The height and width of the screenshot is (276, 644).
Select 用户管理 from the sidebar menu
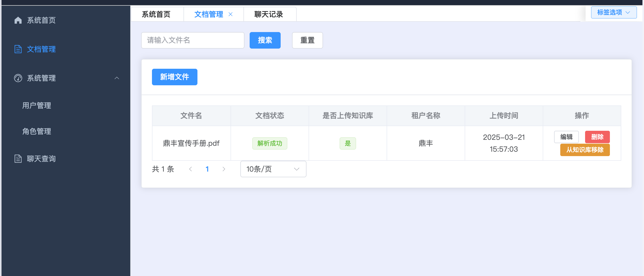36,105
